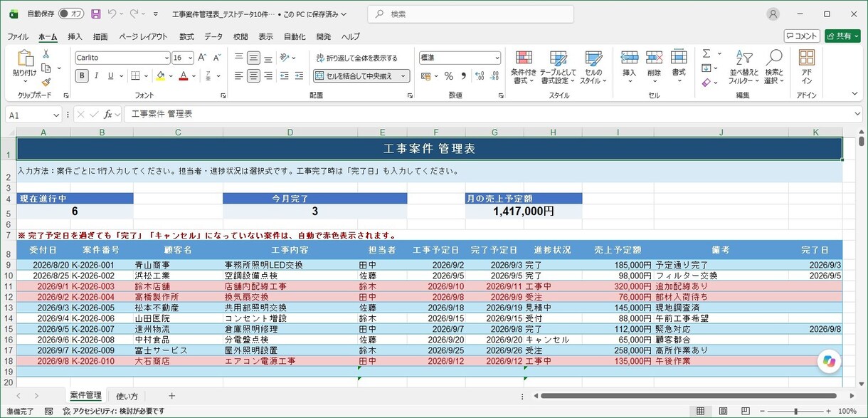868x418 pixels.
Task: Toggle the 自動保存 AutoSave switch
Action: coord(71,14)
